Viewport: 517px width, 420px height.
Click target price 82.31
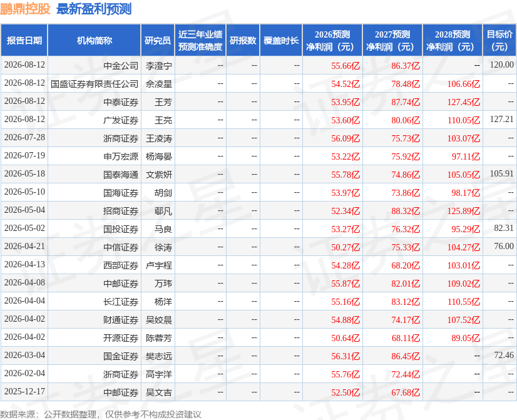point(504,228)
